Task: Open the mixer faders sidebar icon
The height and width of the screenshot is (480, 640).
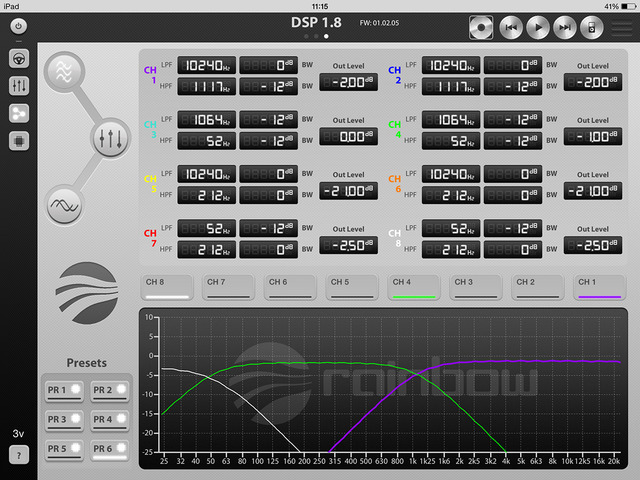Action: click(19, 86)
